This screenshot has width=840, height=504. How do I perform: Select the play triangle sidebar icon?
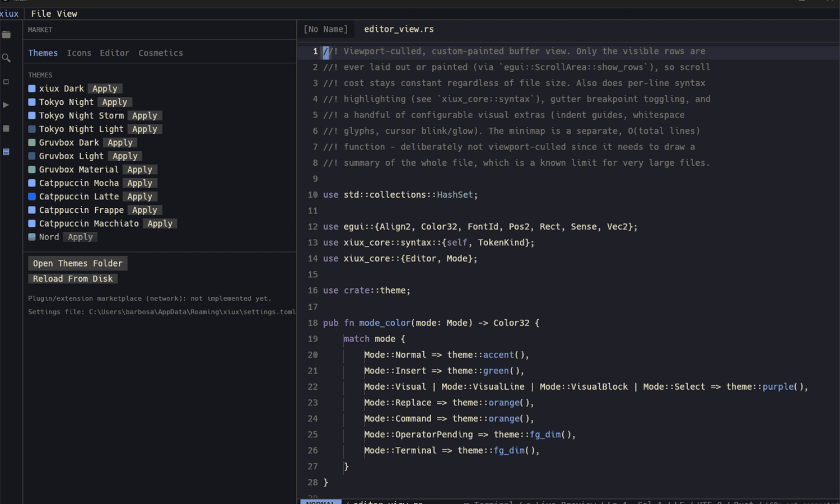(x=6, y=105)
